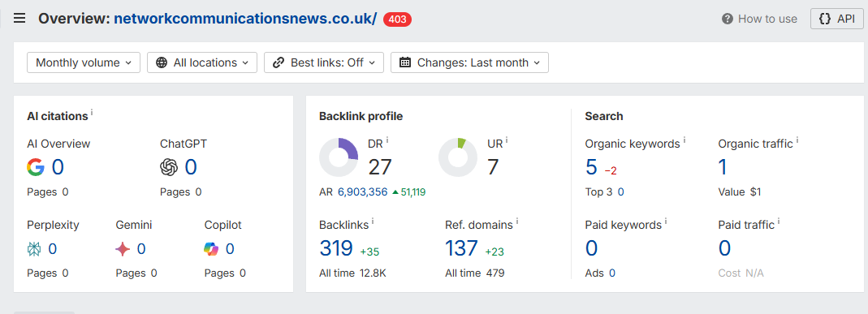Click info icon next to UR
Image resolution: width=868 pixels, height=314 pixels.
tap(507, 140)
